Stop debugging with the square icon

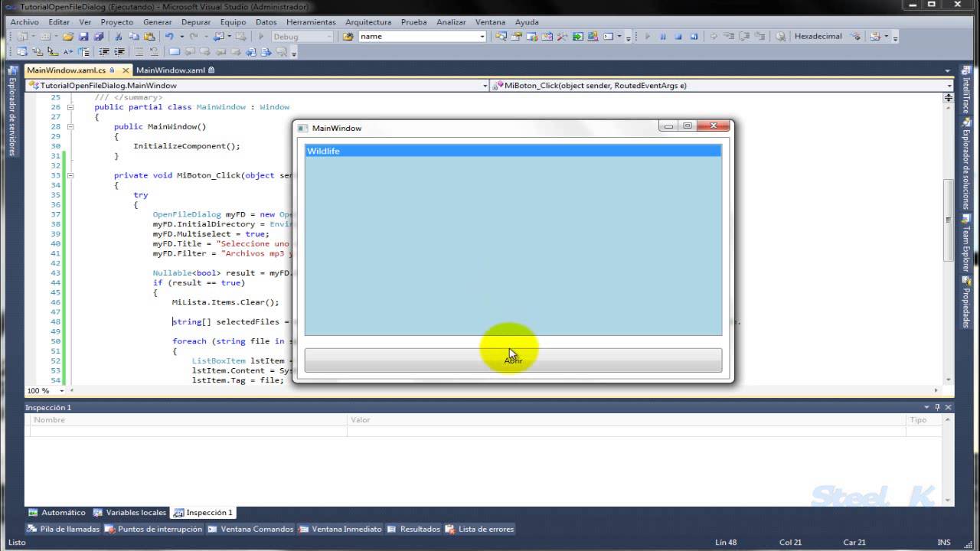678,36
